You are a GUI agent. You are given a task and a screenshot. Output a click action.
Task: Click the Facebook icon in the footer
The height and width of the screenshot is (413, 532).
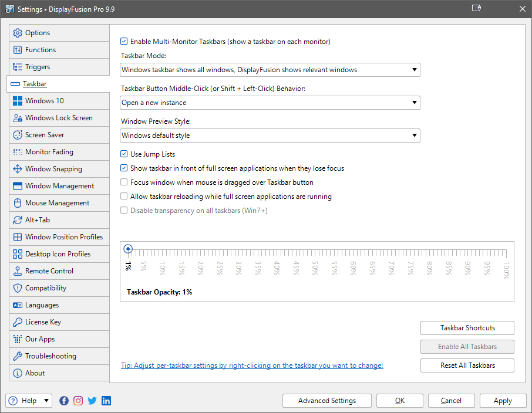64,401
